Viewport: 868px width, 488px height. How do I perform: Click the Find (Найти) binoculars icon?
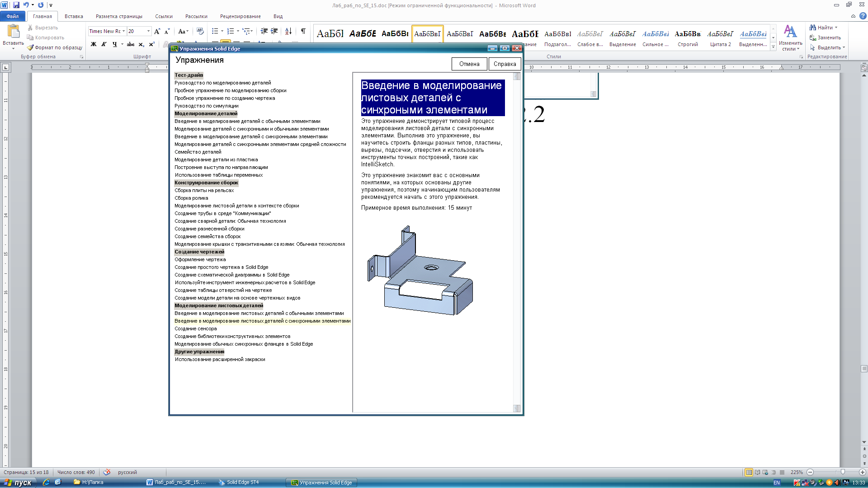coord(813,28)
